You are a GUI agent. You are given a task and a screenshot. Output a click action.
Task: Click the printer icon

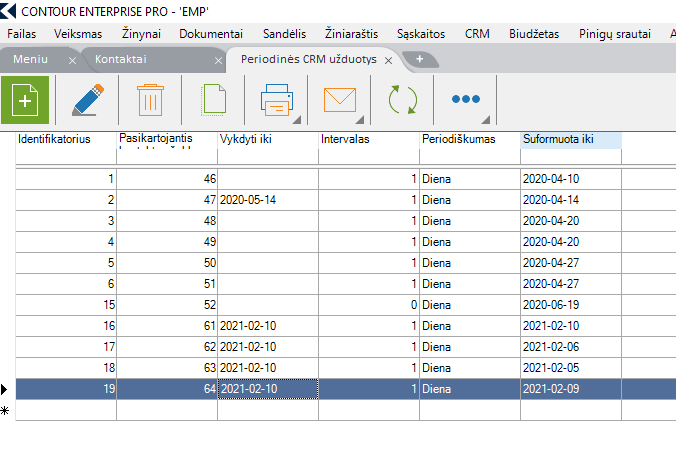(x=276, y=101)
